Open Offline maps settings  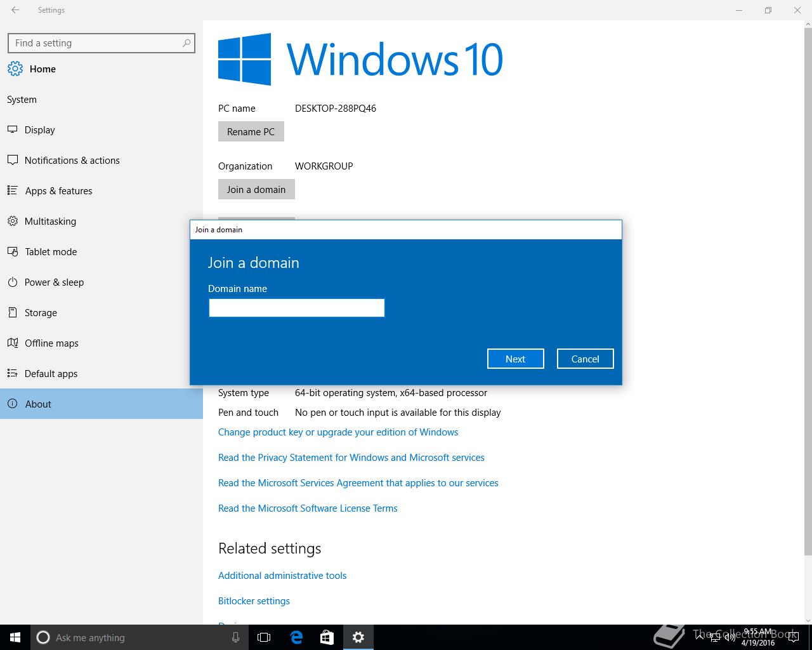tap(101, 343)
